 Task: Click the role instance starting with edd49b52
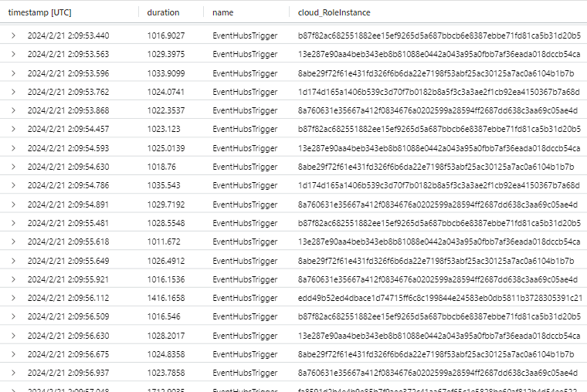pos(439,297)
